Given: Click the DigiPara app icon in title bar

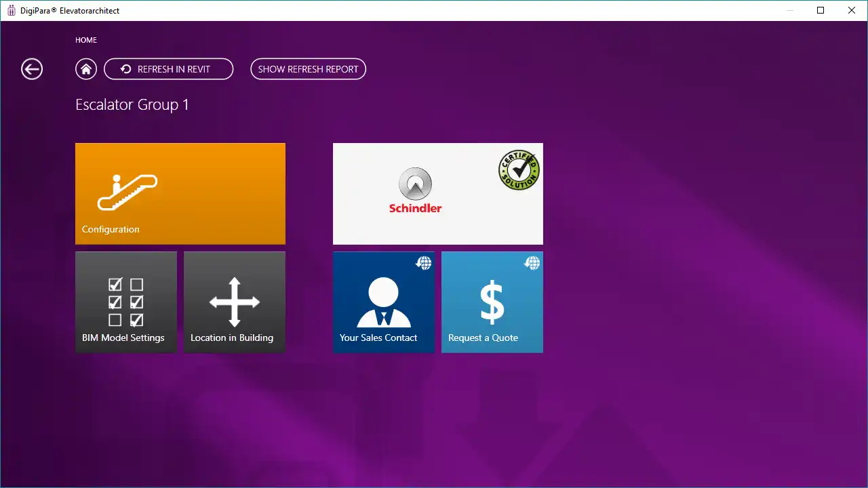Looking at the screenshot, I should pyautogui.click(x=12, y=11).
